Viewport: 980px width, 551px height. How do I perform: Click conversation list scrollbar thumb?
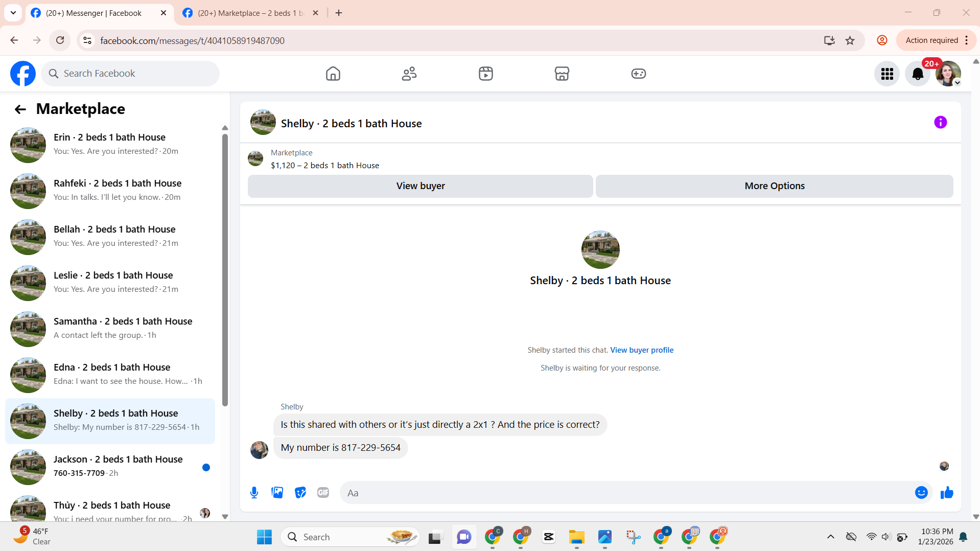coord(225,270)
